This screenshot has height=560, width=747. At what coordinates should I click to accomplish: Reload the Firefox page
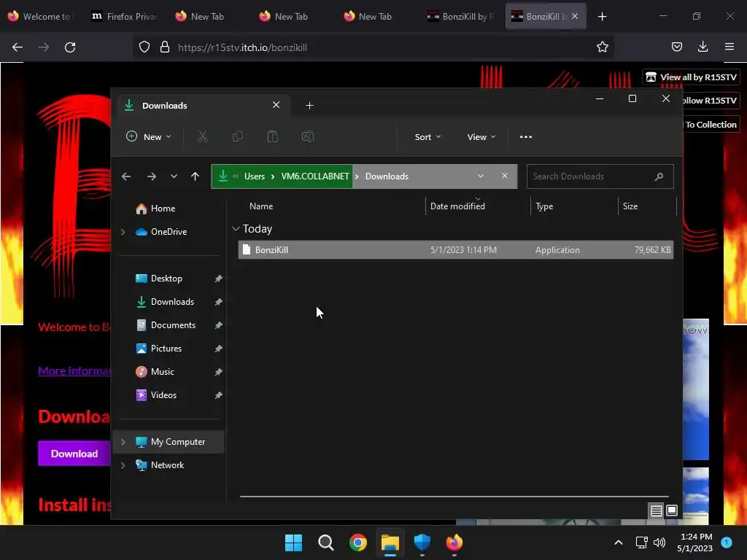(70, 47)
